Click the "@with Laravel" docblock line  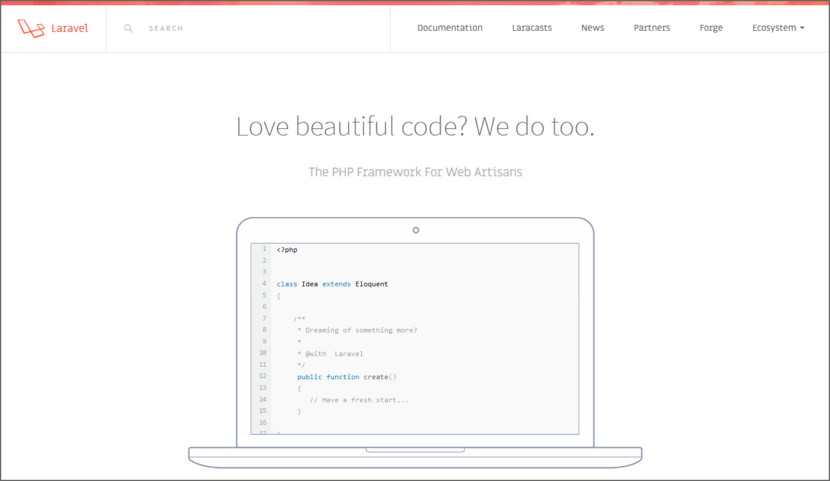click(330, 353)
